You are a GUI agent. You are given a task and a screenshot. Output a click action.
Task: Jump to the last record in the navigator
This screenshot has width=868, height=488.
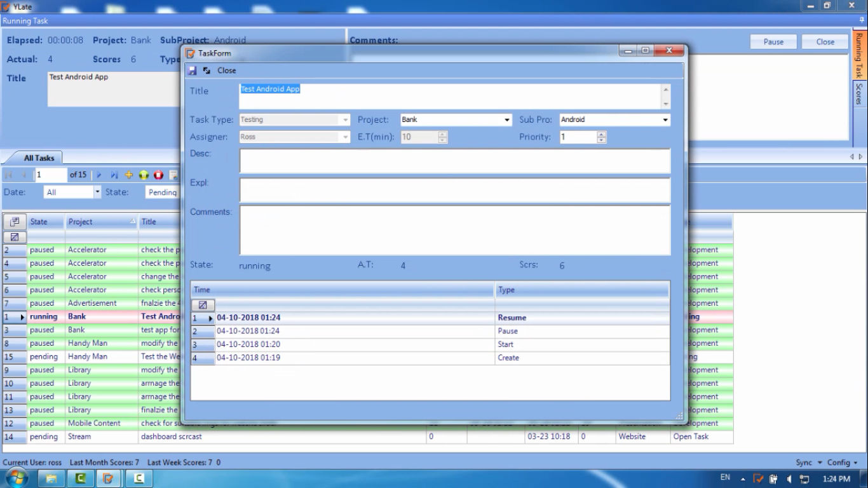click(114, 175)
